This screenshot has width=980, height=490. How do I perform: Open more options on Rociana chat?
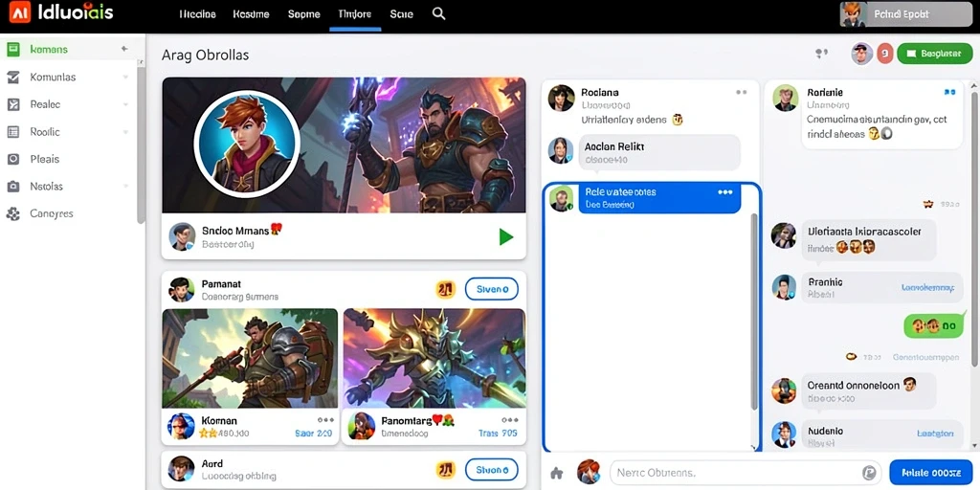[x=742, y=93]
